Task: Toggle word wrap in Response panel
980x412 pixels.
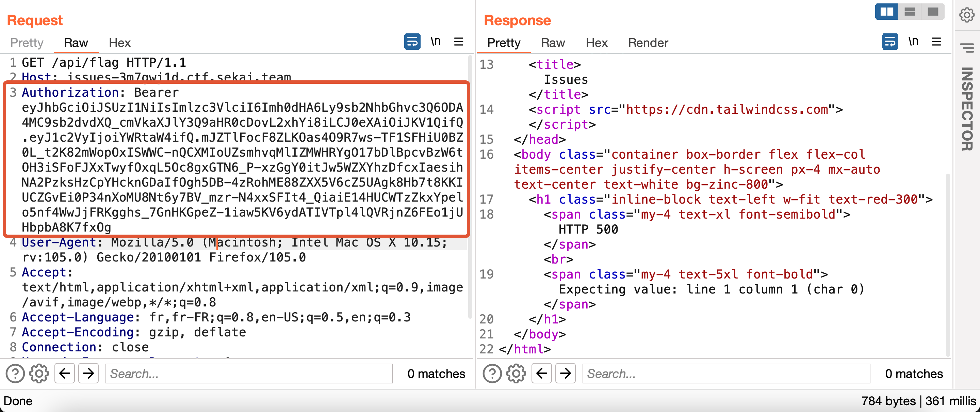Action: (890, 42)
